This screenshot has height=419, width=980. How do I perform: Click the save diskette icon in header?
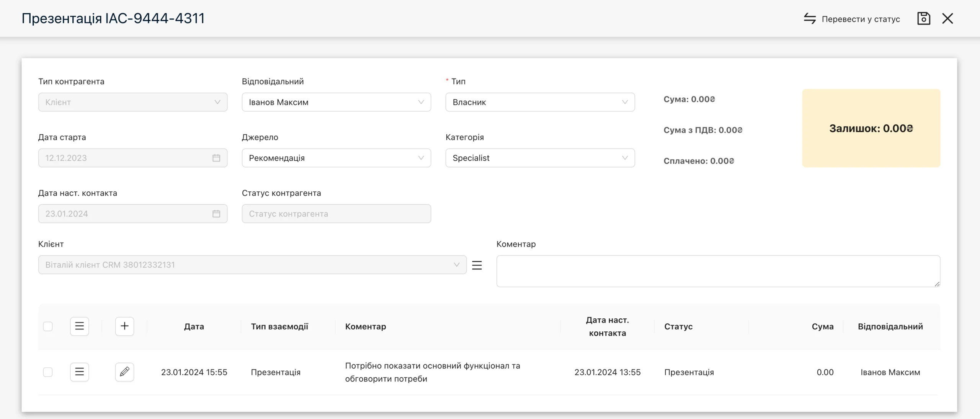click(x=923, y=18)
